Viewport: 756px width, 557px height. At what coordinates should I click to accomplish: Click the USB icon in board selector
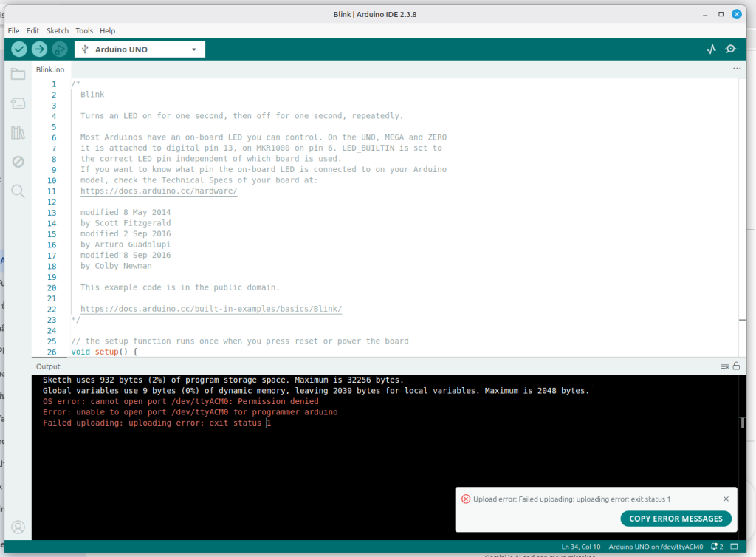[x=86, y=49]
